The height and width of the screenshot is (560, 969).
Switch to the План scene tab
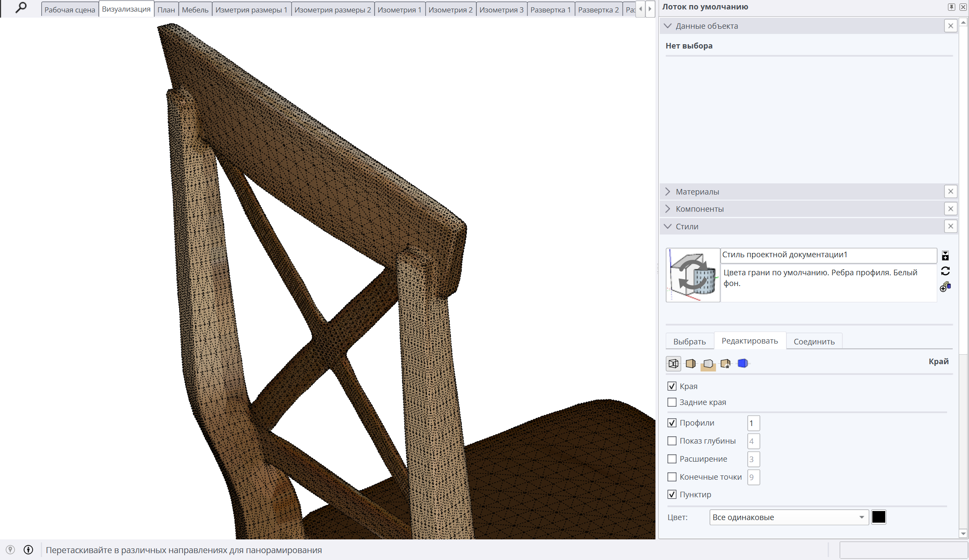point(166,9)
